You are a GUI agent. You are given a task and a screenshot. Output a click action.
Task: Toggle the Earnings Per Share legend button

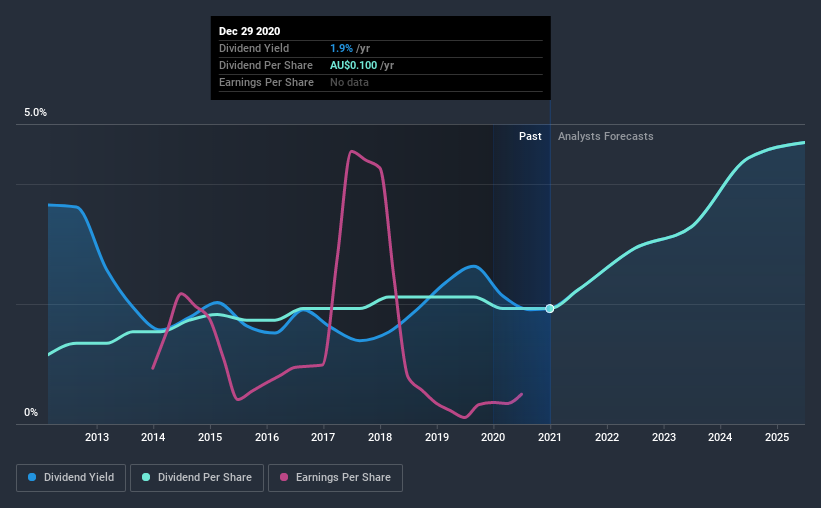click(335, 478)
